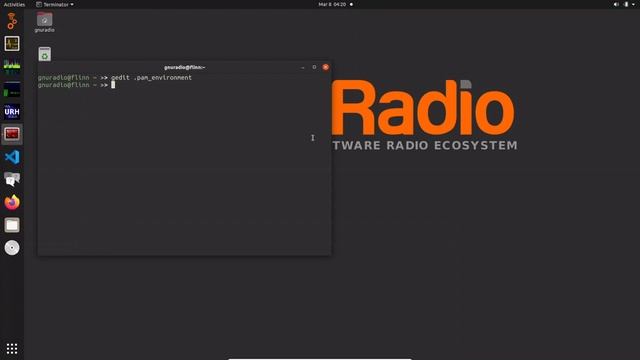Click the volume icon in system tray
640x360 pixels.
616,4
